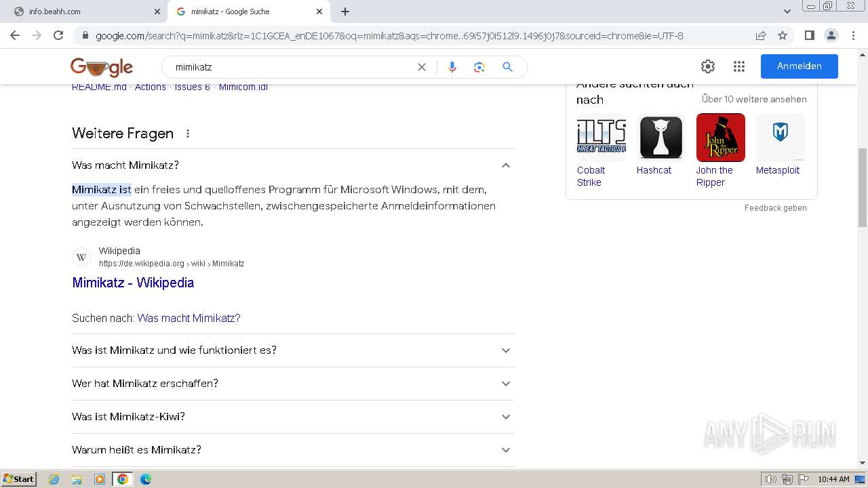This screenshot has height=488, width=868.
Task: Go forward to next page
Action: click(x=37, y=35)
